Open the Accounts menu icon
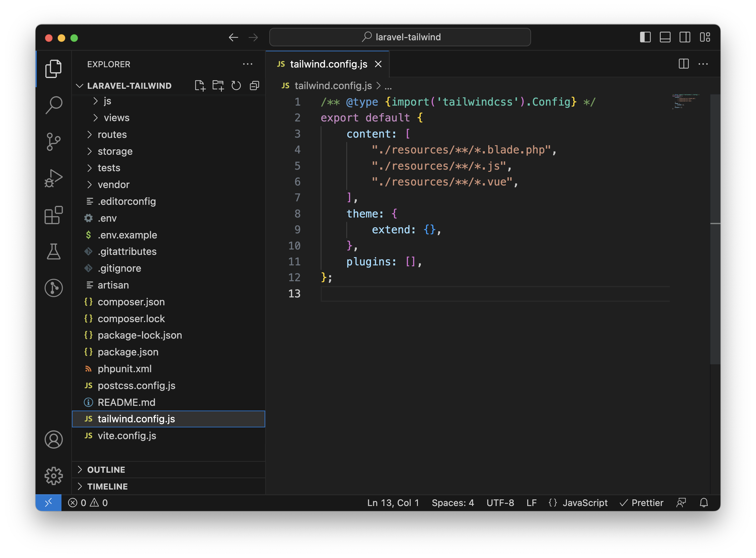This screenshot has height=558, width=756. 53,439
